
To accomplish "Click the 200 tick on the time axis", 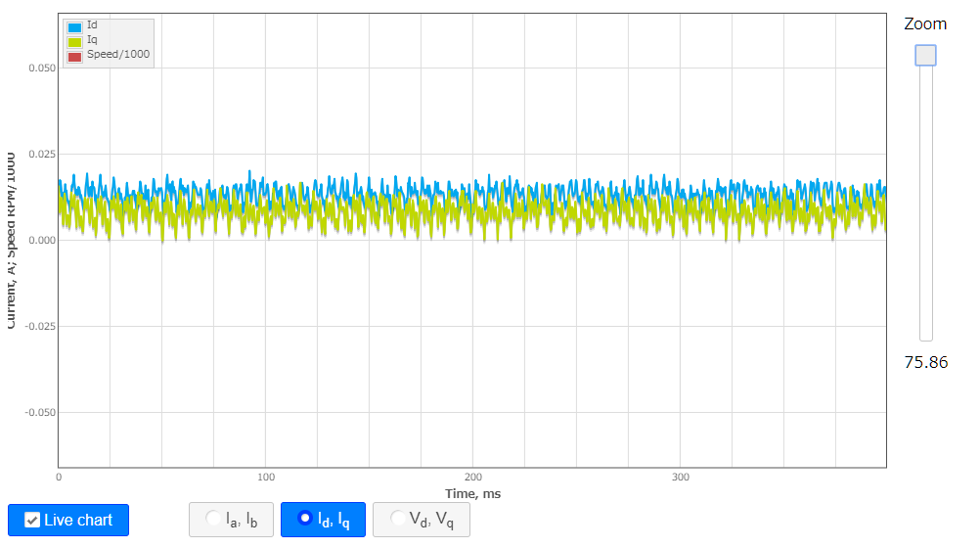I will [x=473, y=478].
